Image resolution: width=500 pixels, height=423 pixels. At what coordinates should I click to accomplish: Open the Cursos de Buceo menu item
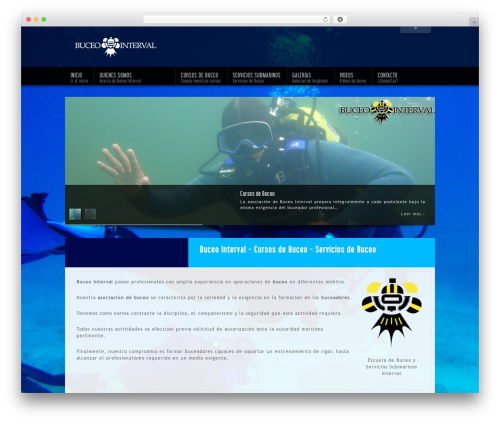pyautogui.click(x=201, y=77)
